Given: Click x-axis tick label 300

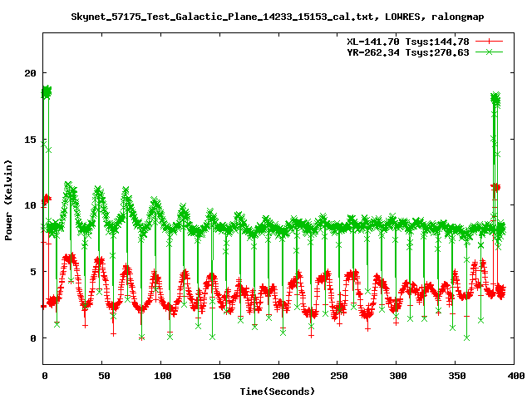Looking at the screenshot, I should tap(398, 376).
